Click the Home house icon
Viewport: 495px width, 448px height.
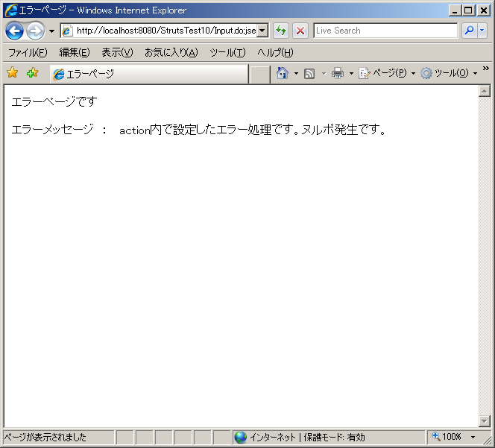283,73
